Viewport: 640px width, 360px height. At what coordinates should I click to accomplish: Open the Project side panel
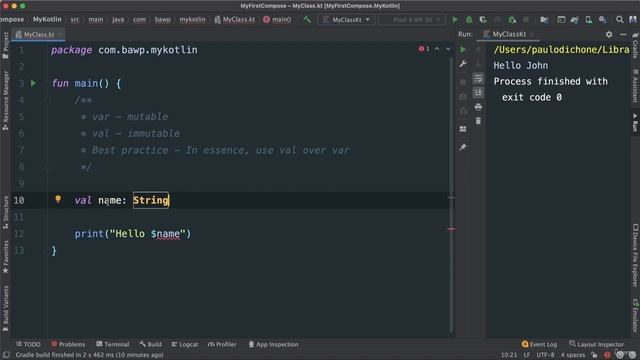(5, 45)
